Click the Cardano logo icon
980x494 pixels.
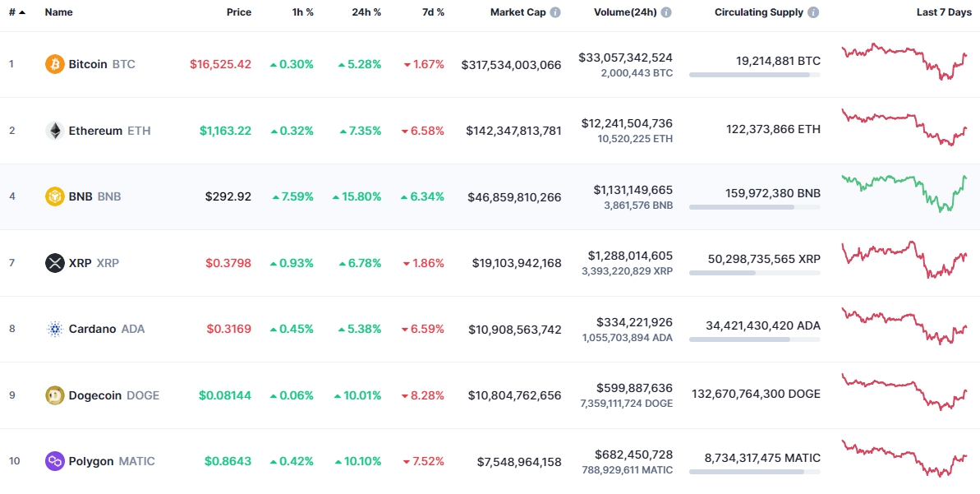(x=55, y=329)
